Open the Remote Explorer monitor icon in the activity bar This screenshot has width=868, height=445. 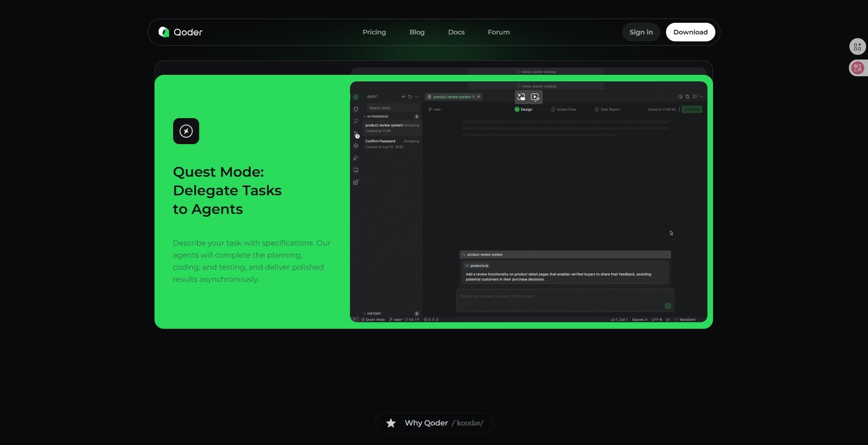coord(356,170)
